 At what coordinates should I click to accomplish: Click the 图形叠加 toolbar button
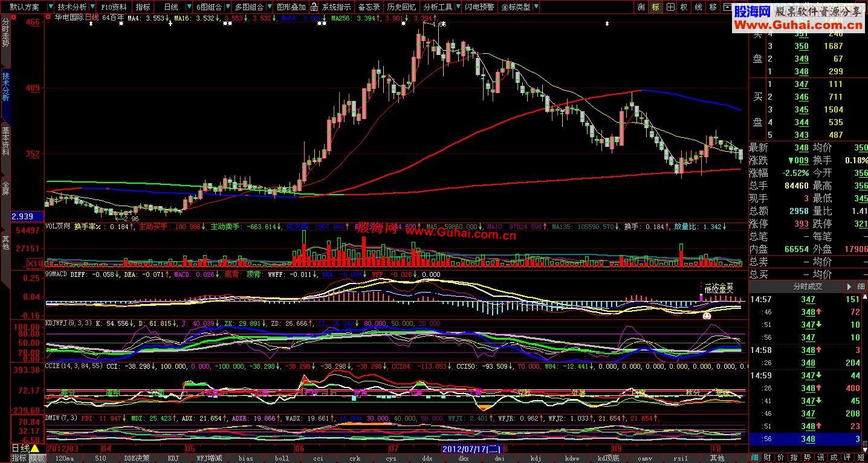point(291,7)
